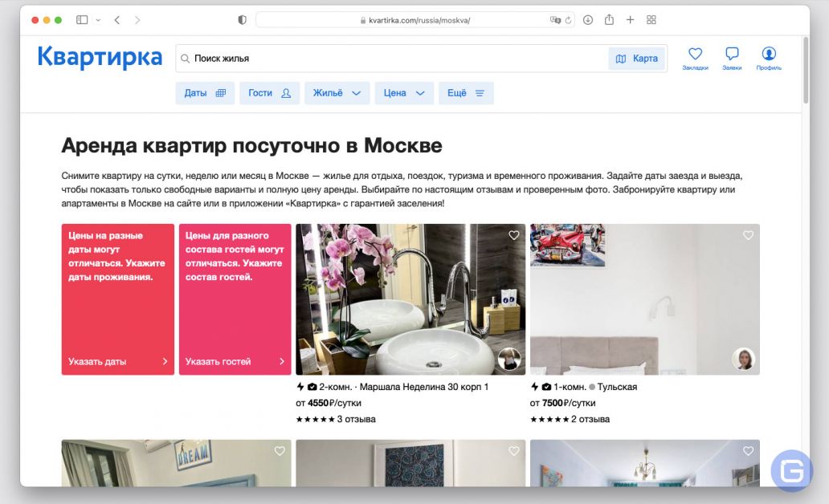Click Указать гостей on pink card
The width and height of the screenshot is (829, 504).
235,361
